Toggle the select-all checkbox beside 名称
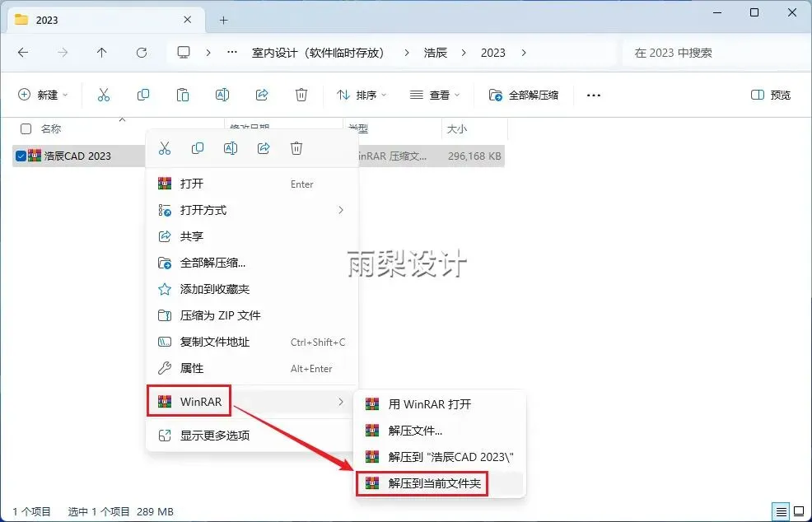The image size is (812, 522). [26, 129]
